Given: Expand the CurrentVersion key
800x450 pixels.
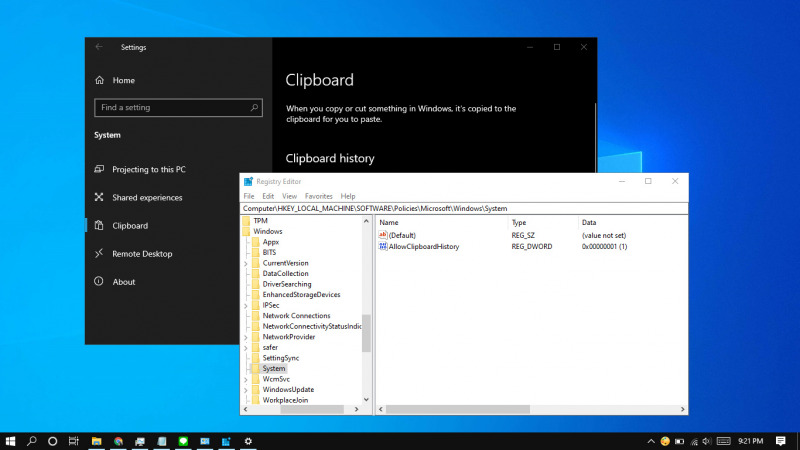Looking at the screenshot, I should [246, 264].
